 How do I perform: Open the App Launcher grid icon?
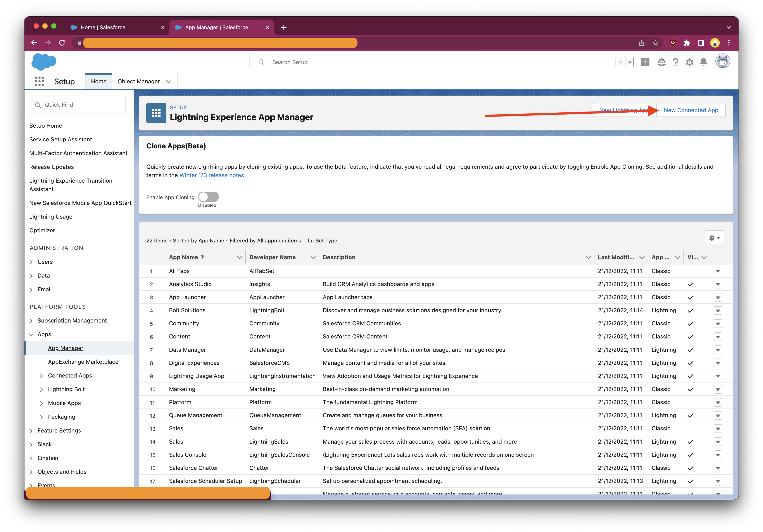[x=39, y=81]
